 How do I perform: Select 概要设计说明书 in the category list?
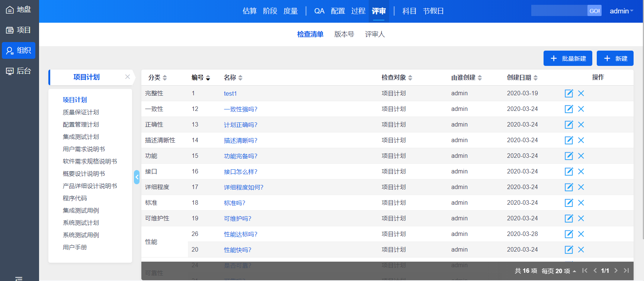[84, 173]
